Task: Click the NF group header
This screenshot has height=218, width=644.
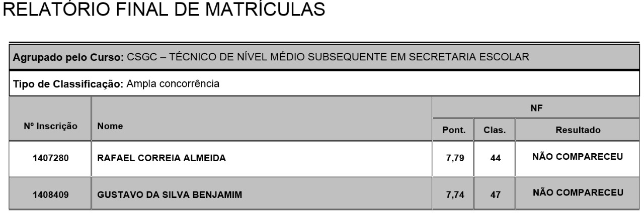Action: [535, 107]
